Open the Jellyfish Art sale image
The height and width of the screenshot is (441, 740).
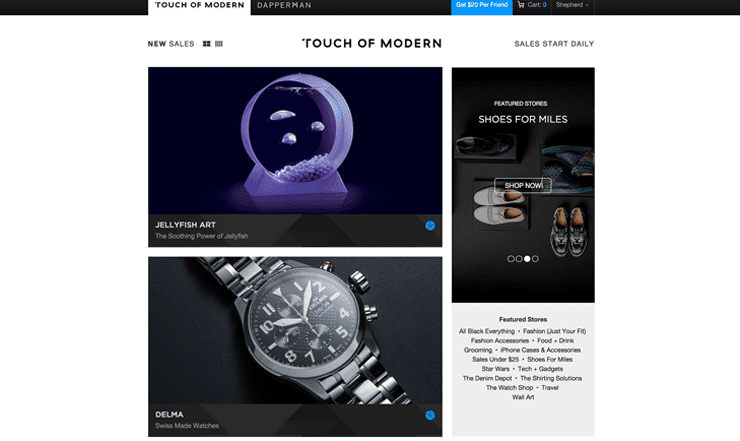pyautogui.click(x=295, y=141)
